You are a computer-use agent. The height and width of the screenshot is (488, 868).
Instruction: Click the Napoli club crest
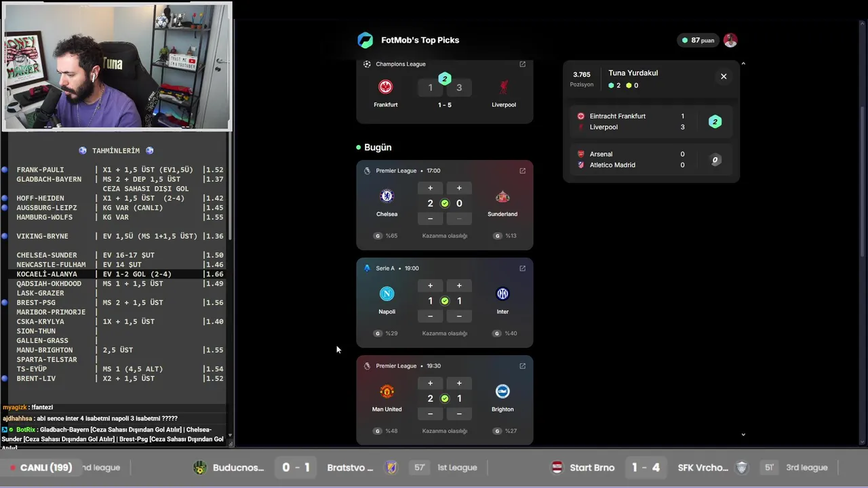[387, 293]
